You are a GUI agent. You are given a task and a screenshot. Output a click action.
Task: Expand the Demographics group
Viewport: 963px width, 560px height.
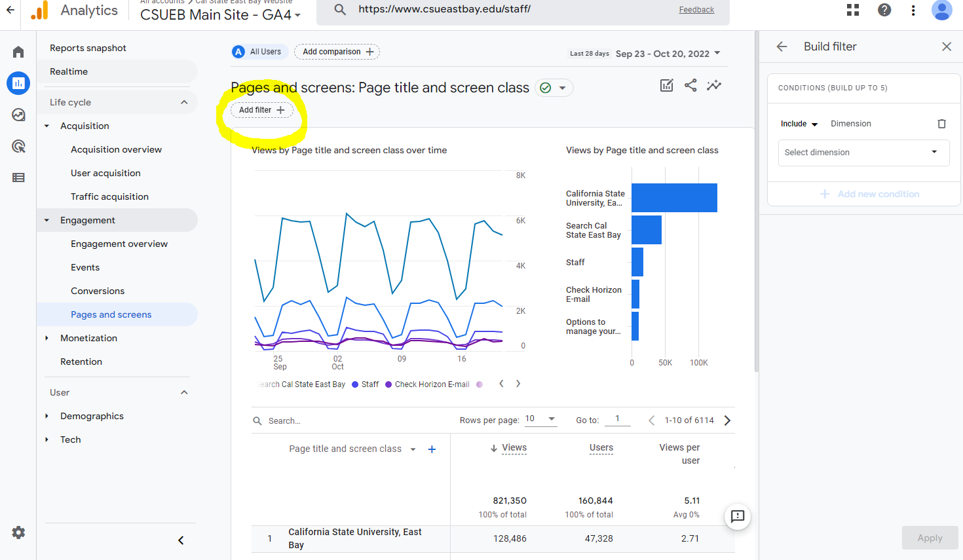(x=47, y=416)
